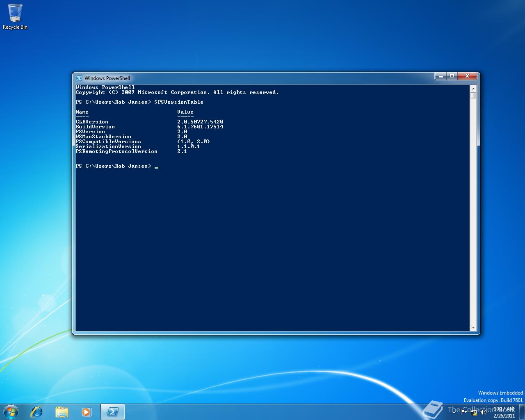The width and height of the screenshot is (525, 420).
Task: Click the last PS C:\Users\Rob Jansen> prompt
Action: tap(113, 166)
